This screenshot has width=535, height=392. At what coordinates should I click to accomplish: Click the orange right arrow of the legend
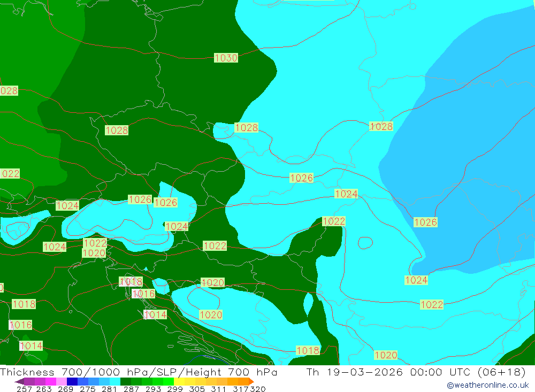251,381
